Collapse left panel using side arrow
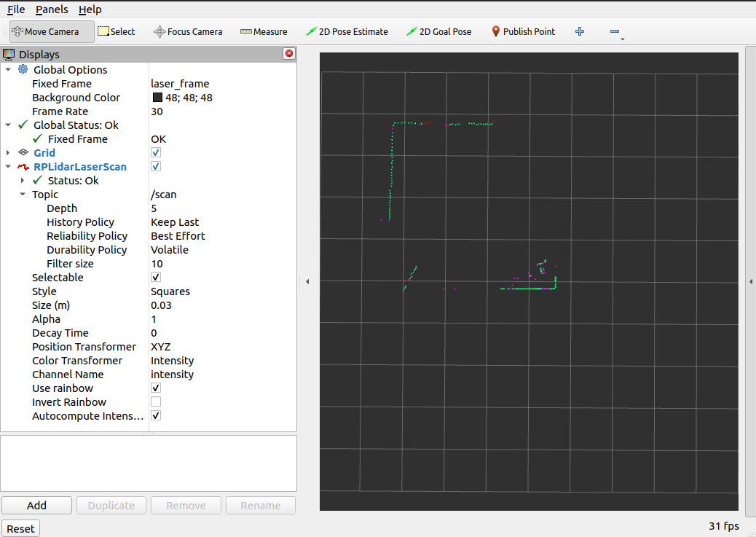This screenshot has height=537, width=756. click(x=307, y=281)
